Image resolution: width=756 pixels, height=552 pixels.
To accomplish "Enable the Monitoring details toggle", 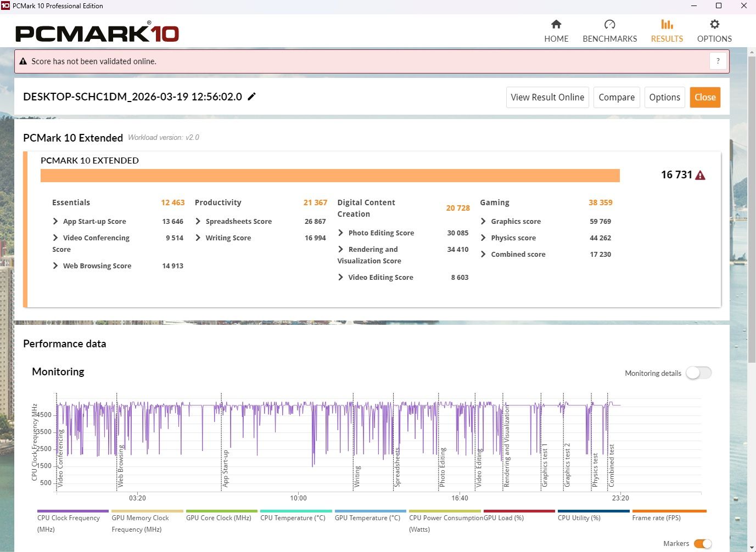I will pyautogui.click(x=698, y=373).
